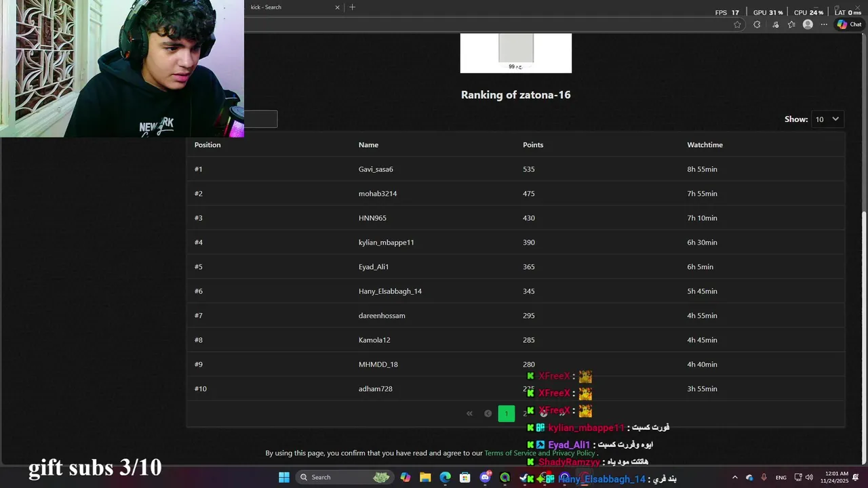Click the browser profile avatar icon
Viewport: 868px width, 488px height.
point(808,24)
